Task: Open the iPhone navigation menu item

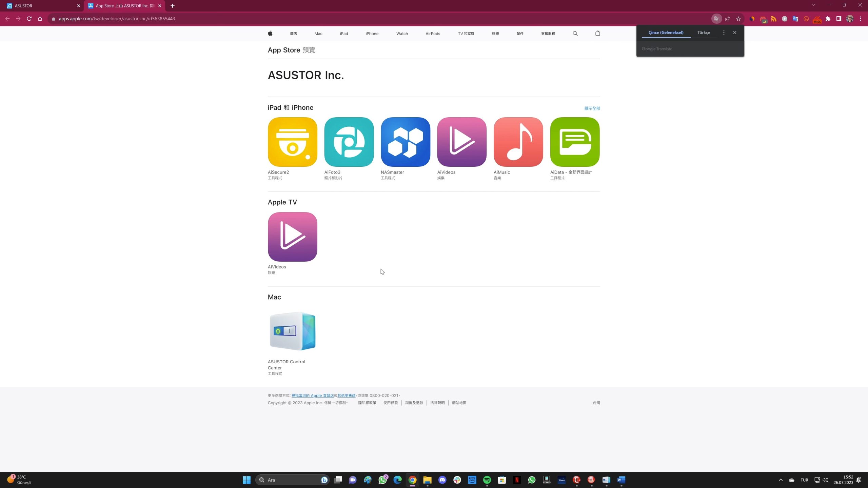Action: click(x=372, y=34)
